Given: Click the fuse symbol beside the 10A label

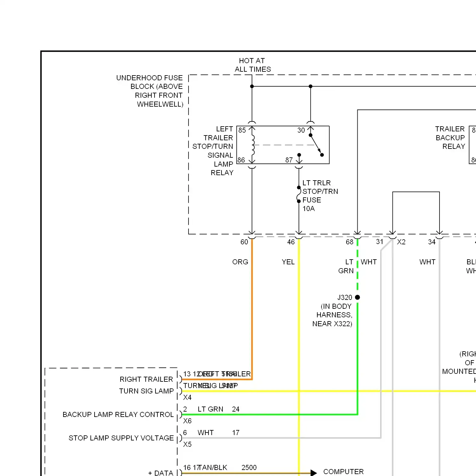Looking at the screenshot, I should [x=299, y=194].
